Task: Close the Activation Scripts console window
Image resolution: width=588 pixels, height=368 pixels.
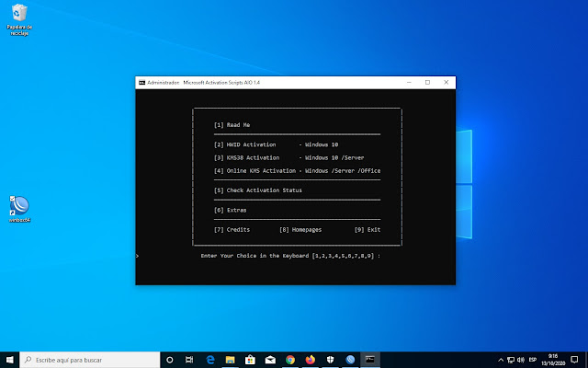Action: point(447,82)
